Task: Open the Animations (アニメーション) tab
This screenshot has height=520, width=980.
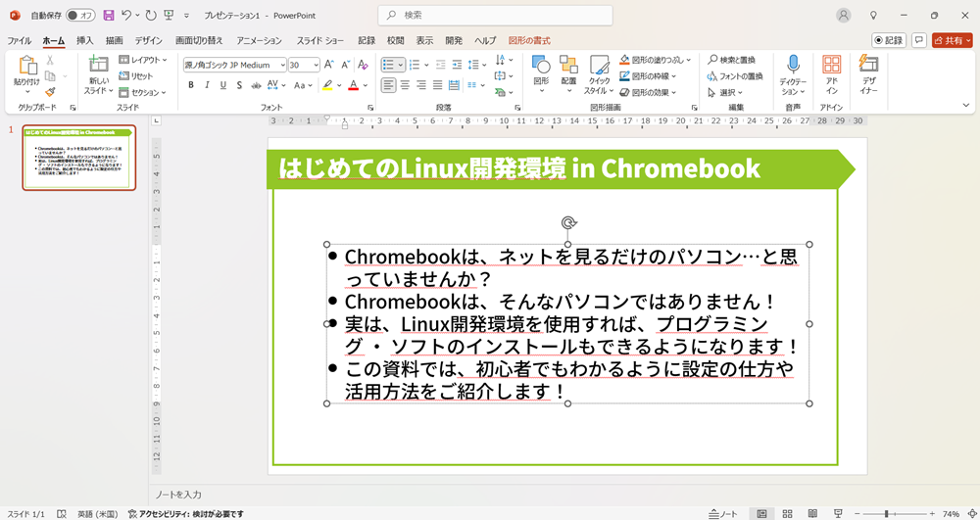Action: click(260, 40)
